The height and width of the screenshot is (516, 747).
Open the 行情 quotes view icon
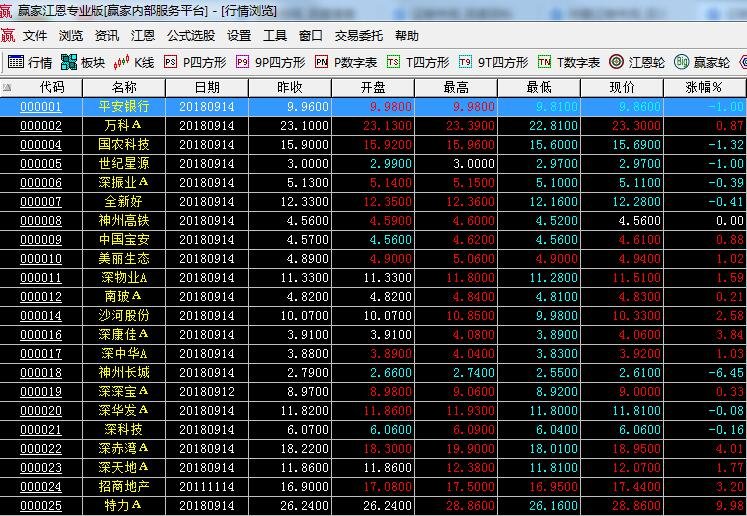tap(16, 62)
